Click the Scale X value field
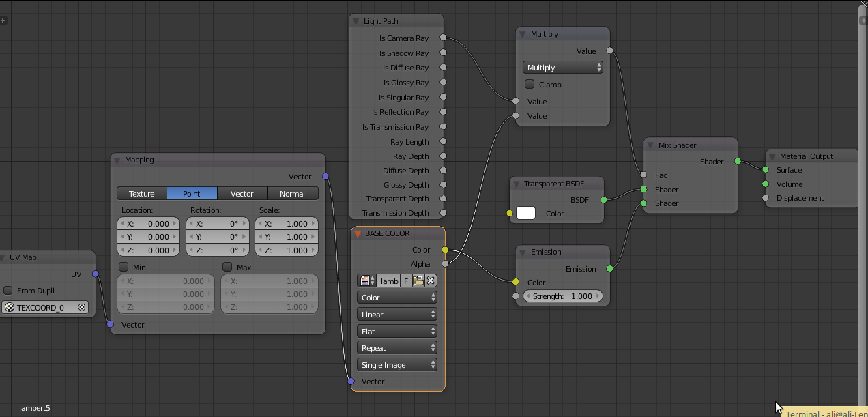This screenshot has height=417, width=868. (287, 223)
